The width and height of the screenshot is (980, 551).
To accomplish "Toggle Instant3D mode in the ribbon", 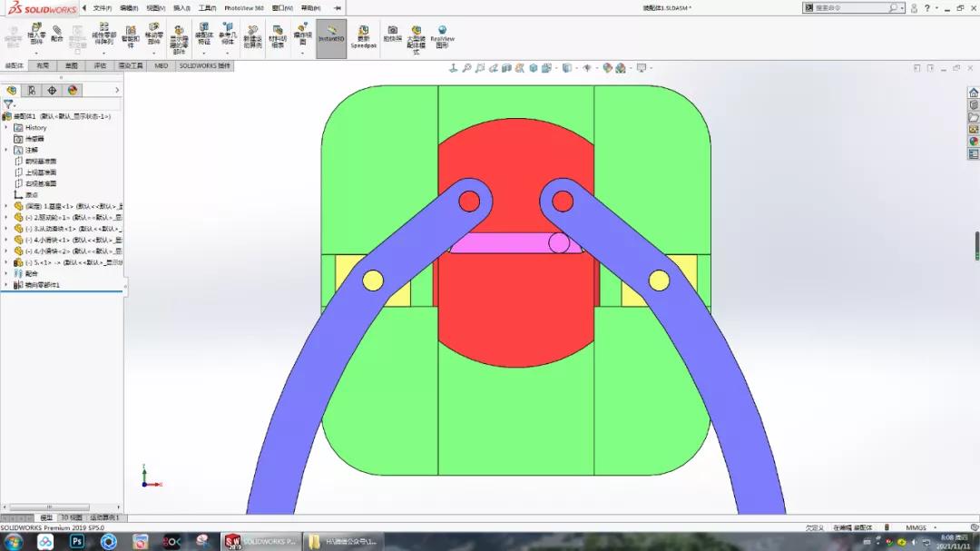I will coord(332,38).
